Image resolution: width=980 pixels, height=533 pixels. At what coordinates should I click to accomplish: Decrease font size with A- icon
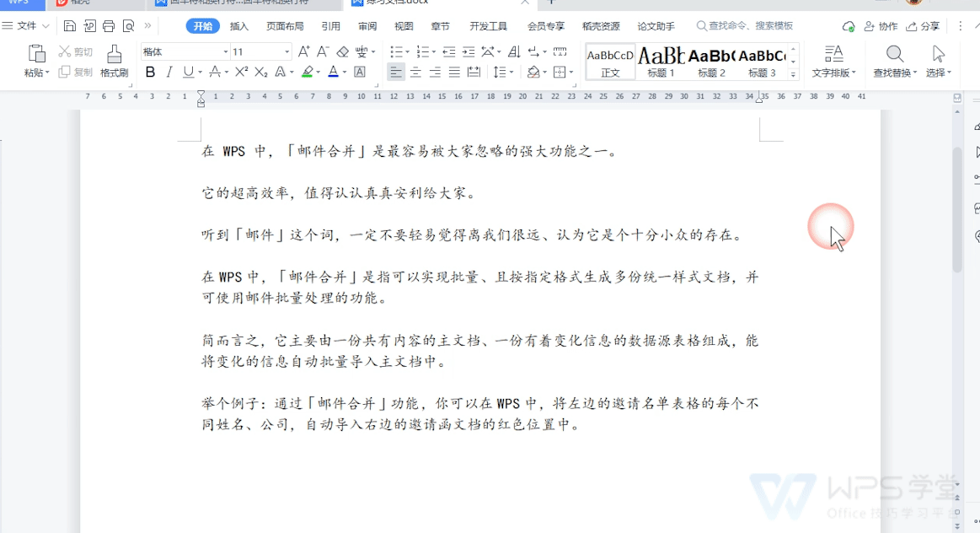pos(323,51)
